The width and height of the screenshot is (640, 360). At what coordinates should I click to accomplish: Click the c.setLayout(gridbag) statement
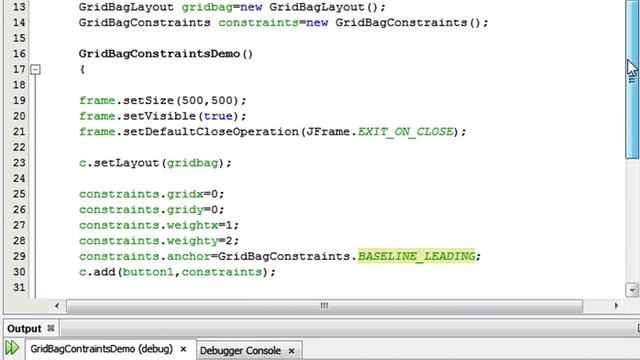(155, 163)
